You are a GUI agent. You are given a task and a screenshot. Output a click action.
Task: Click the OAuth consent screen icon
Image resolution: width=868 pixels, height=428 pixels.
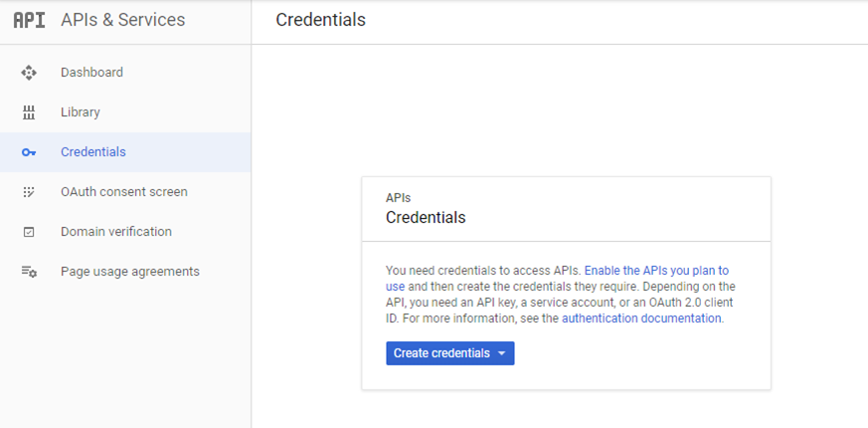coord(29,192)
